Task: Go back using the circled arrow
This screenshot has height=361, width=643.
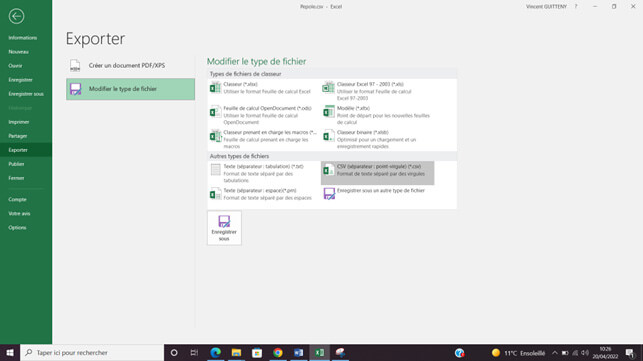Action: 16,16
